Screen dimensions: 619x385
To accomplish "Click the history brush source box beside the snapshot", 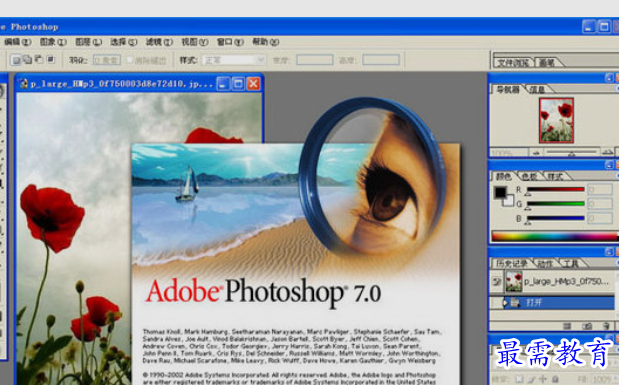I will pos(497,282).
